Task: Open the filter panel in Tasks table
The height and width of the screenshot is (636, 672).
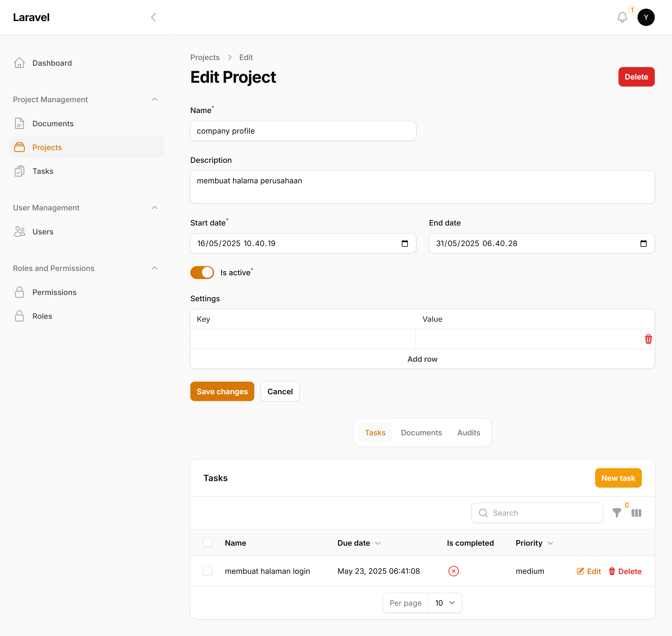Action: point(617,513)
